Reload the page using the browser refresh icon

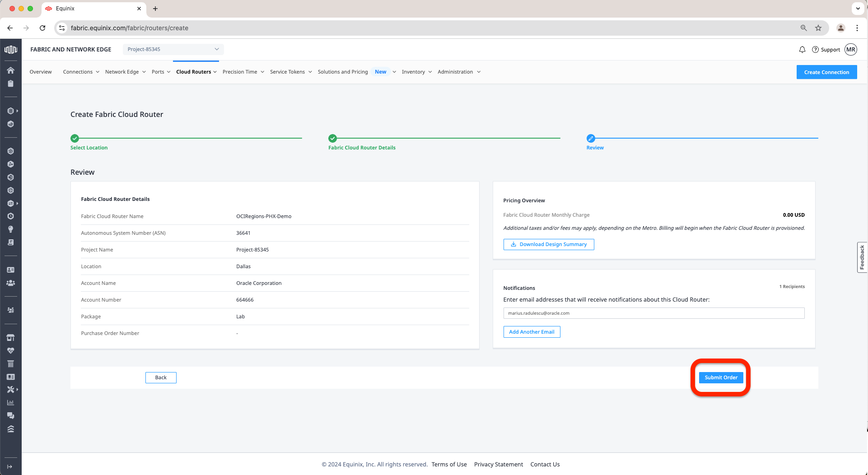42,28
